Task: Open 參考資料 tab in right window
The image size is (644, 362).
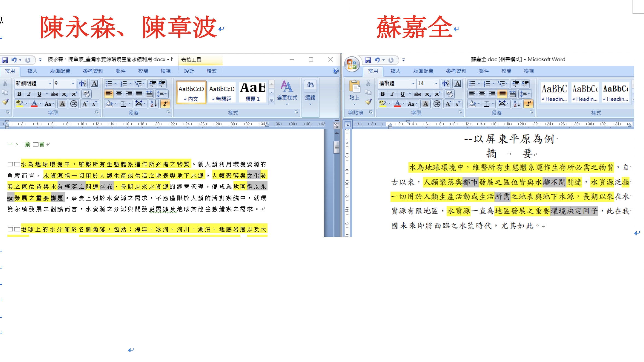Action: (456, 71)
